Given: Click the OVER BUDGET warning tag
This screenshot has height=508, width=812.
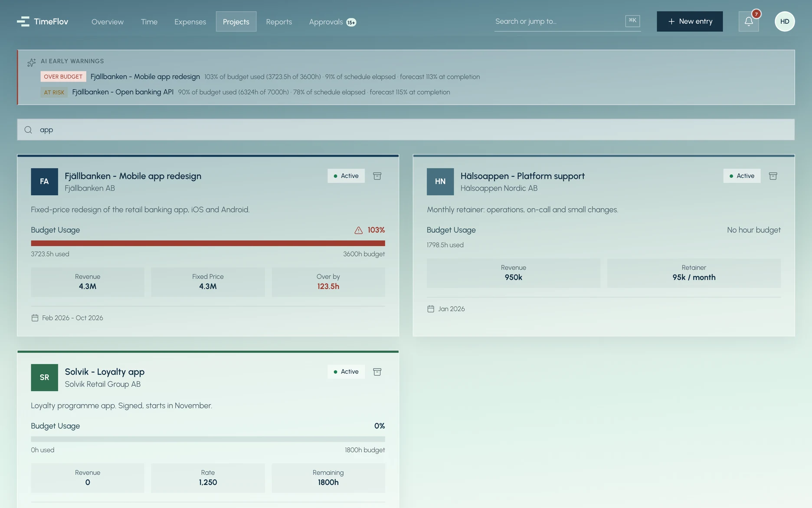Looking at the screenshot, I should pyautogui.click(x=63, y=76).
